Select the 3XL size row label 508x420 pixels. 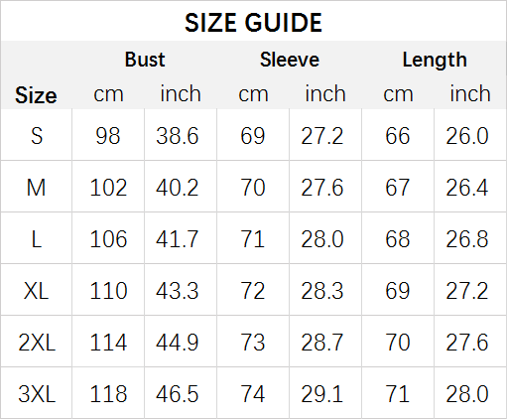click(37, 394)
